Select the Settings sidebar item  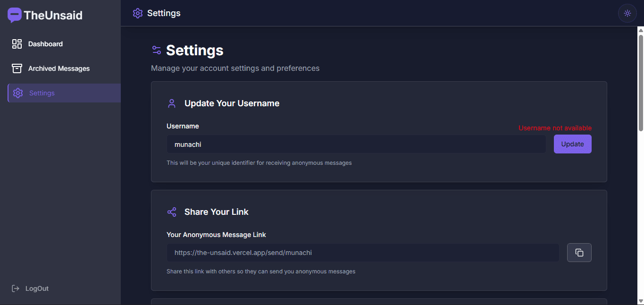pos(64,93)
